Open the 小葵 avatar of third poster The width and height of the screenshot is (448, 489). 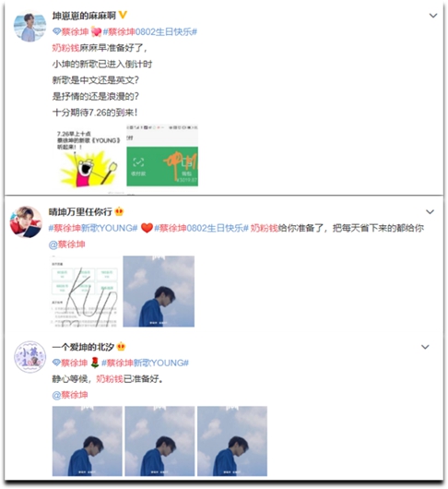(x=29, y=357)
